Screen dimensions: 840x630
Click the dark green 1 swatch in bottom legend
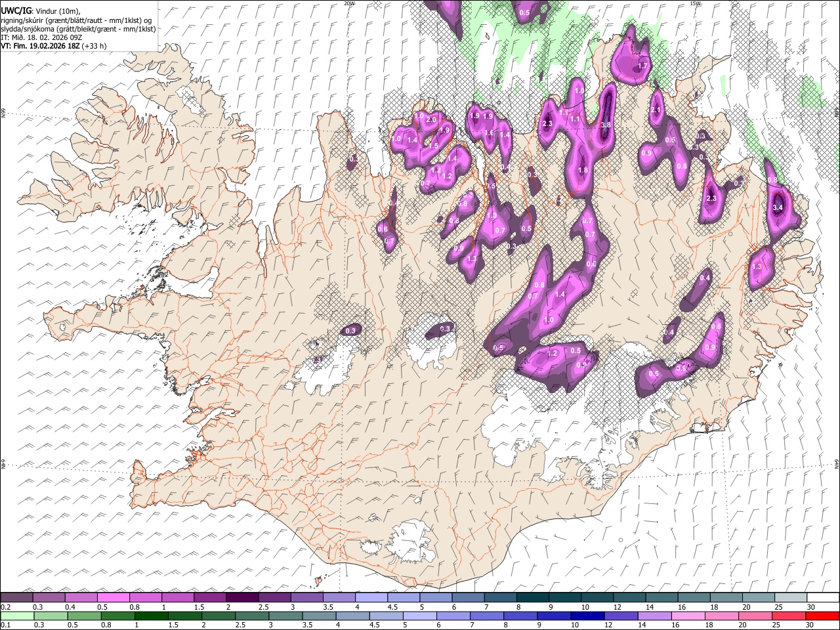pyautogui.click(x=151, y=616)
